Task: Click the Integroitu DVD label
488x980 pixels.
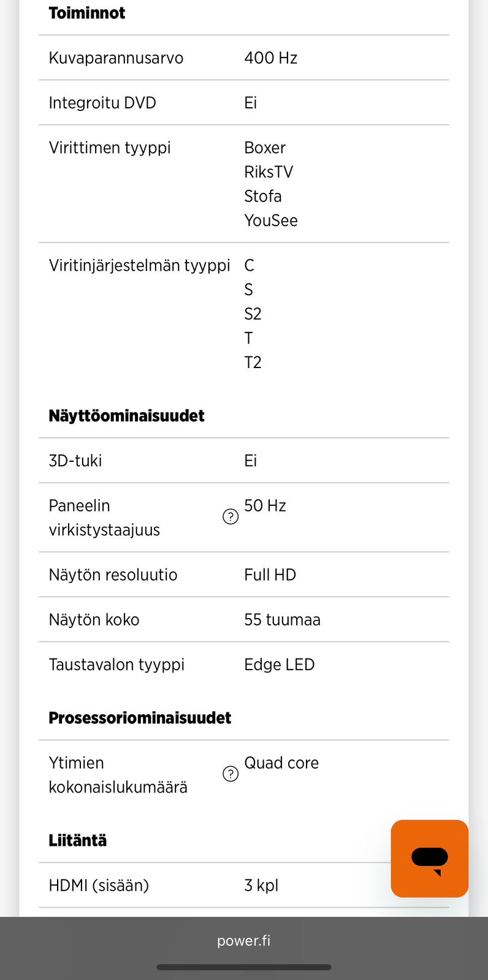Action: pos(102,103)
